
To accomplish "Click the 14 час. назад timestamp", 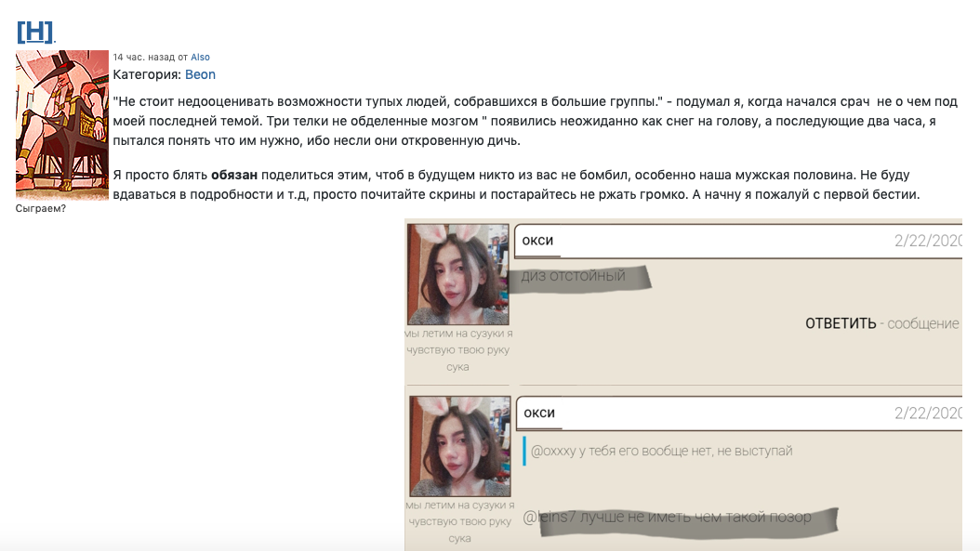I will (144, 57).
